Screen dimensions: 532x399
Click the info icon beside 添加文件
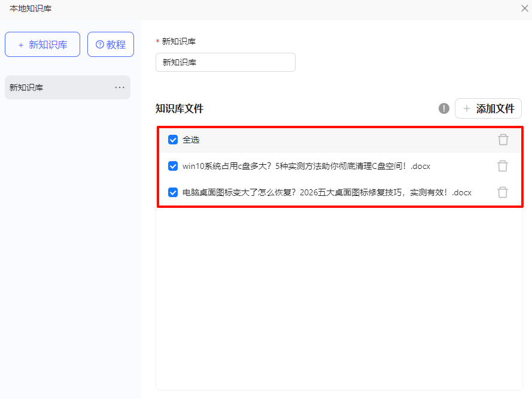point(443,108)
